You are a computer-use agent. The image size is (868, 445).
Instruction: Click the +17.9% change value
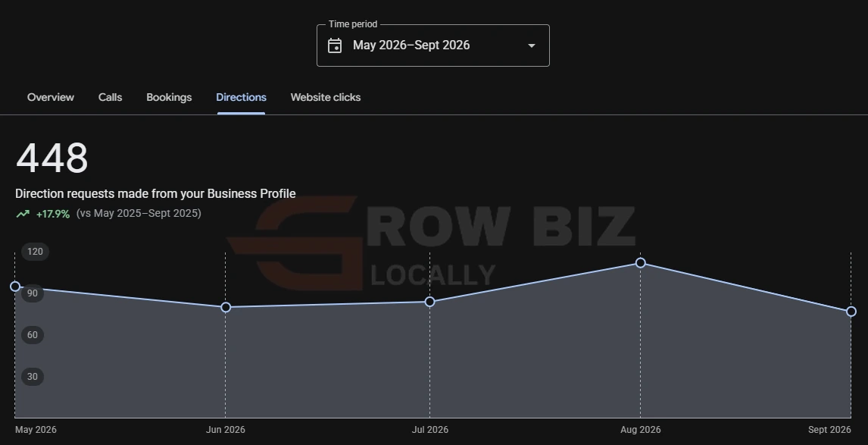point(52,214)
